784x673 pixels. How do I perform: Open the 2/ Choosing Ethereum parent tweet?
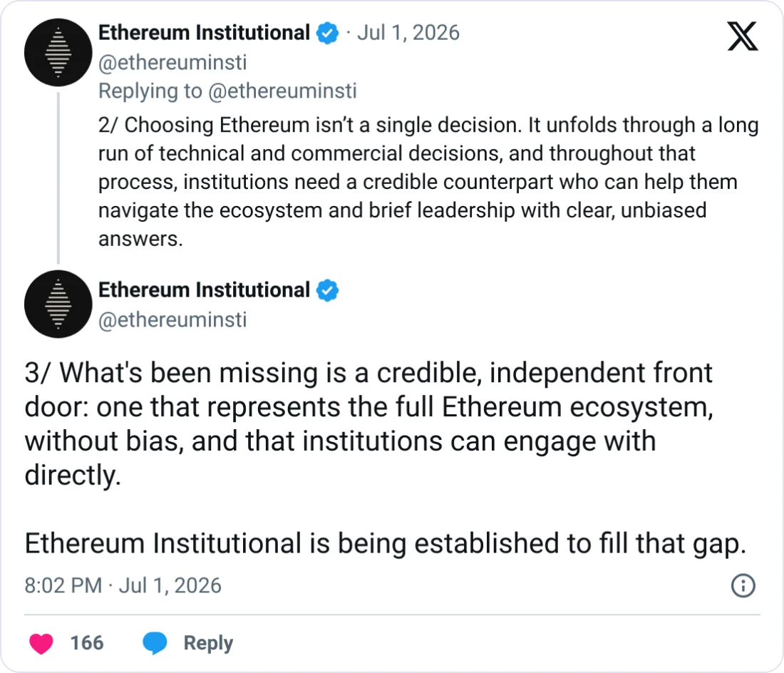pyautogui.click(x=428, y=182)
